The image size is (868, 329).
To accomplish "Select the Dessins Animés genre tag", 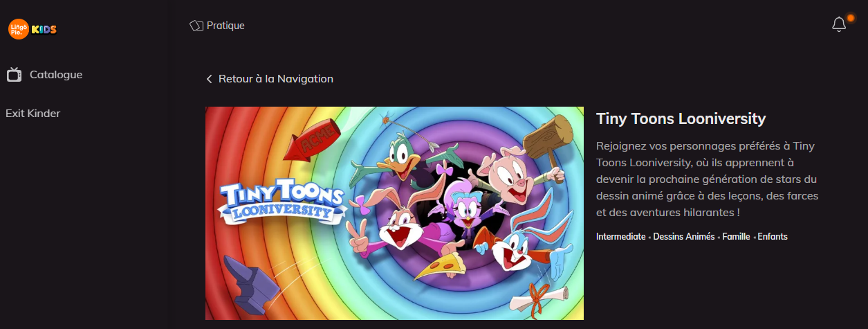I will click(x=683, y=237).
